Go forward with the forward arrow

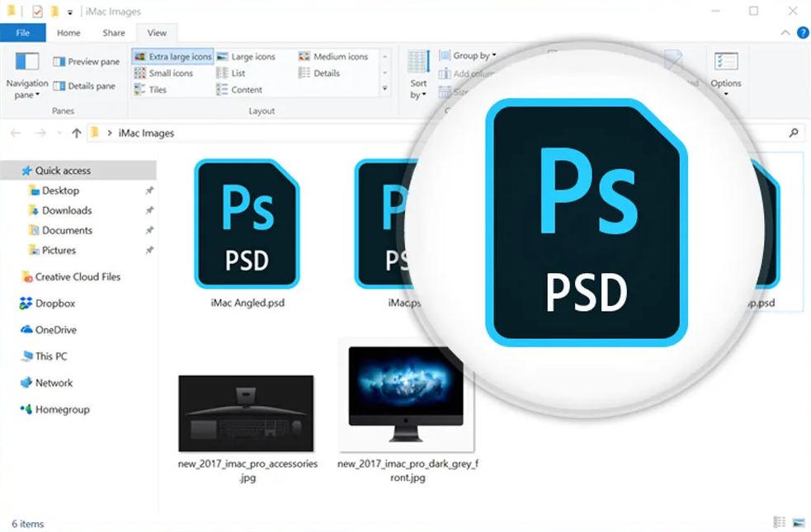[40, 133]
